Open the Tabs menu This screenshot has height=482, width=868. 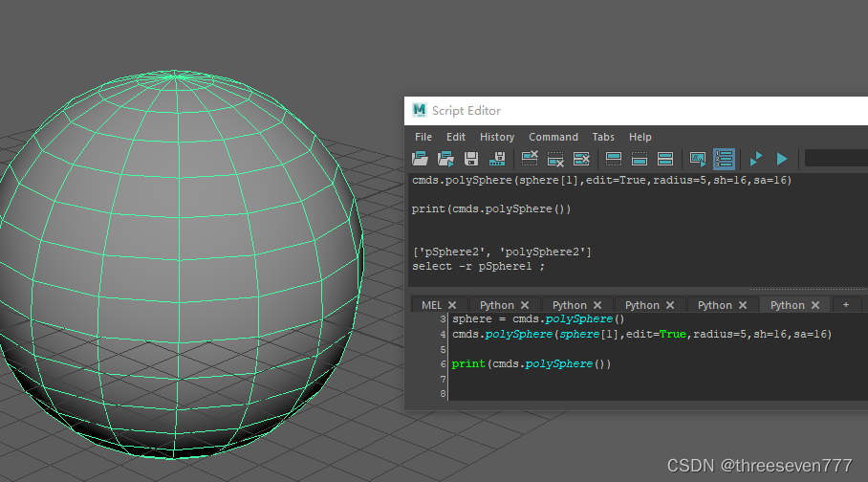[603, 137]
